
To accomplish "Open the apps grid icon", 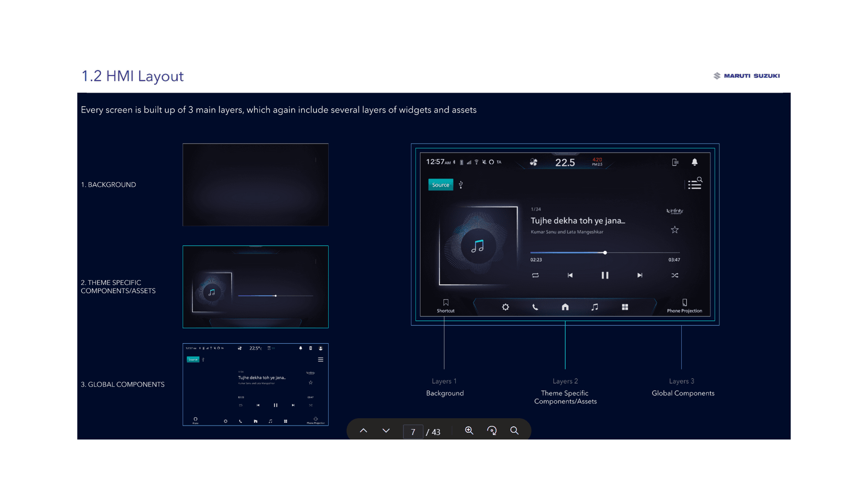I will click(625, 307).
